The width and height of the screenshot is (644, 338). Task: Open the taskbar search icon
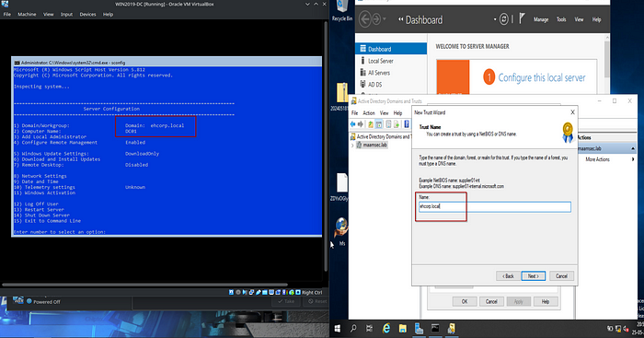pyautogui.click(x=353, y=329)
